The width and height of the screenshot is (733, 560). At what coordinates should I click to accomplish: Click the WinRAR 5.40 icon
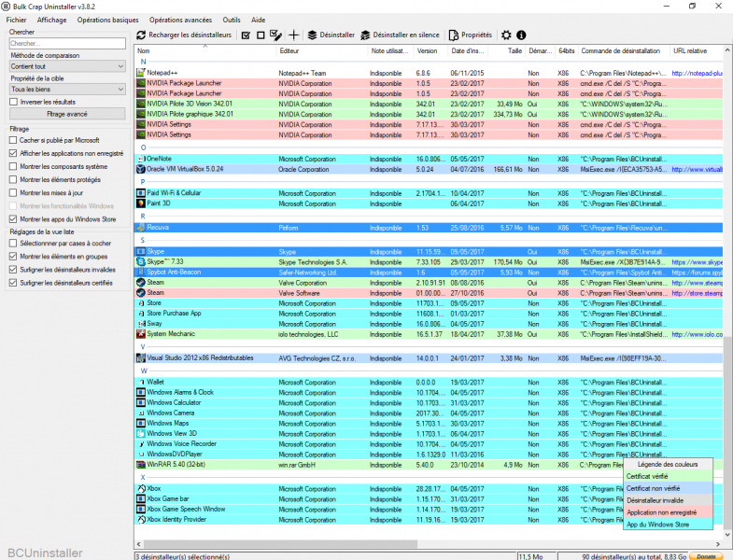pyautogui.click(x=141, y=465)
